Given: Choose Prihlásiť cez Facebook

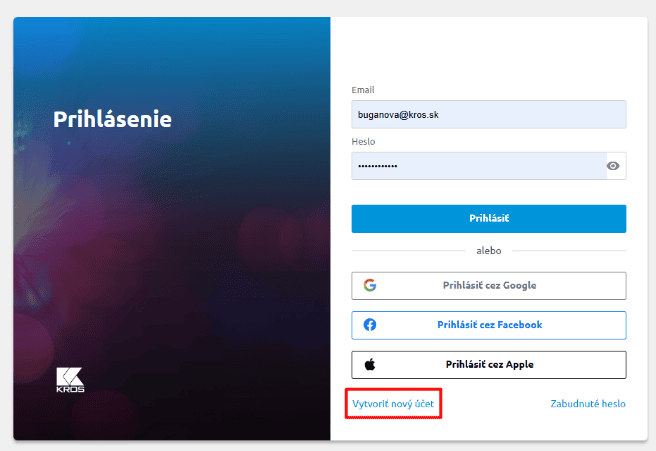Looking at the screenshot, I should pyautogui.click(x=489, y=325).
